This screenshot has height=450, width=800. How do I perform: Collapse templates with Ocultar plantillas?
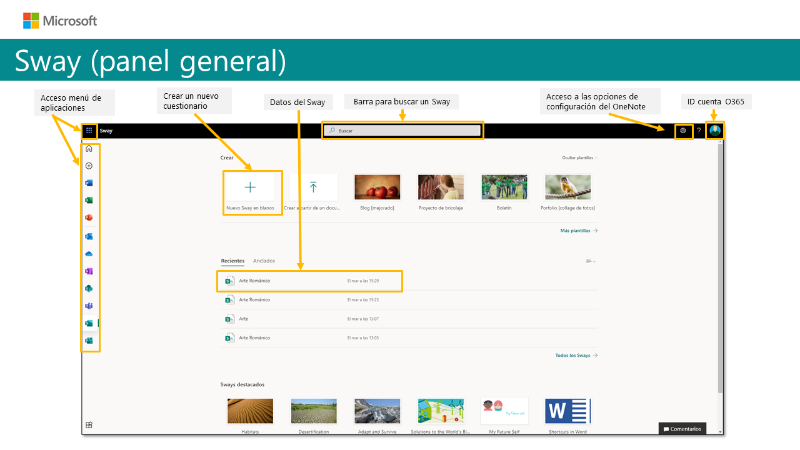[x=580, y=158]
